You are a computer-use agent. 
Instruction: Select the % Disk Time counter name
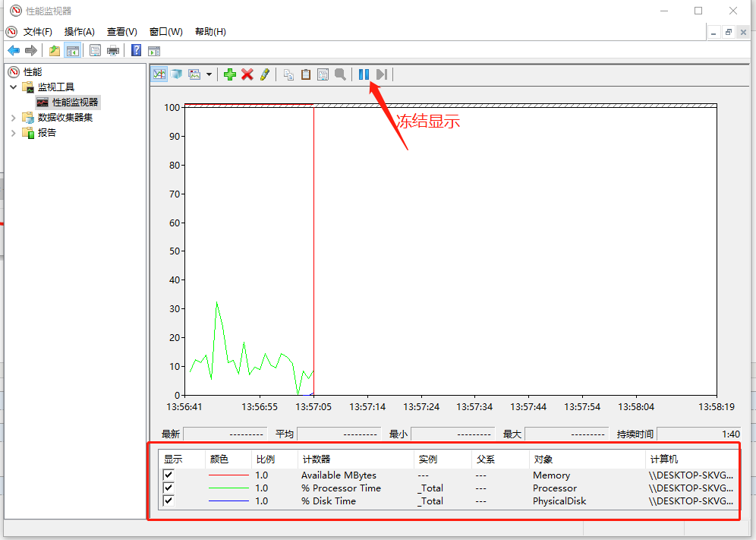click(x=329, y=501)
